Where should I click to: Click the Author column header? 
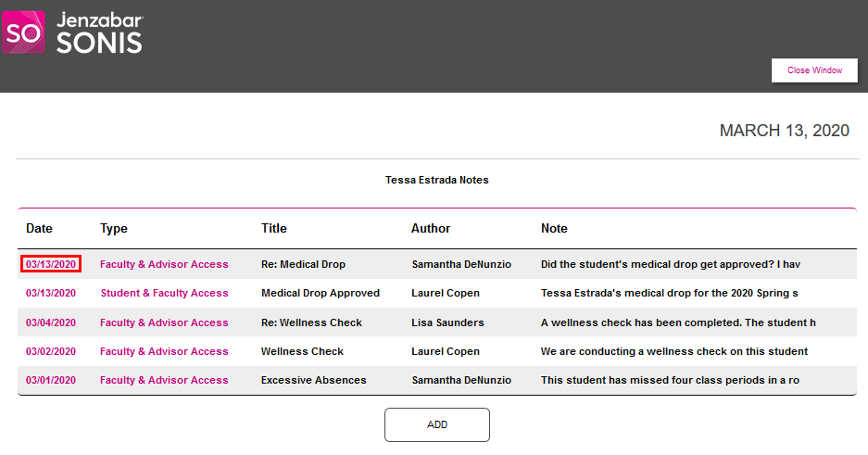click(x=431, y=228)
